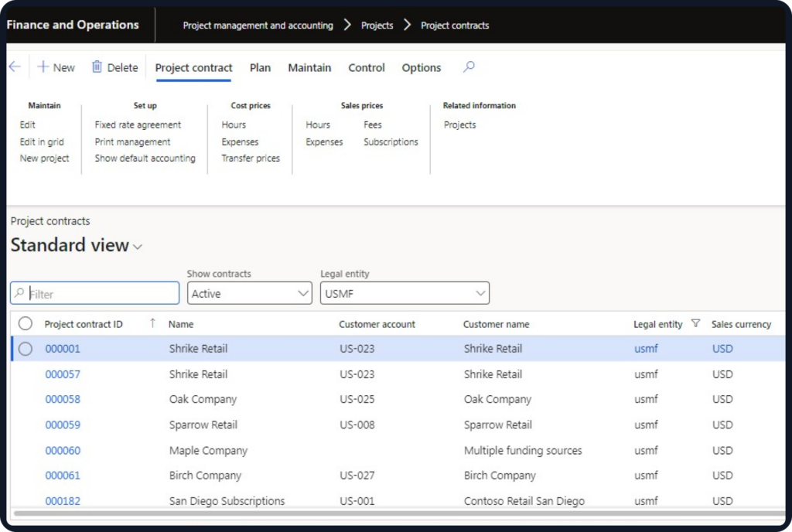Open Fees under Sales prices
The image size is (792, 532).
tap(373, 124)
